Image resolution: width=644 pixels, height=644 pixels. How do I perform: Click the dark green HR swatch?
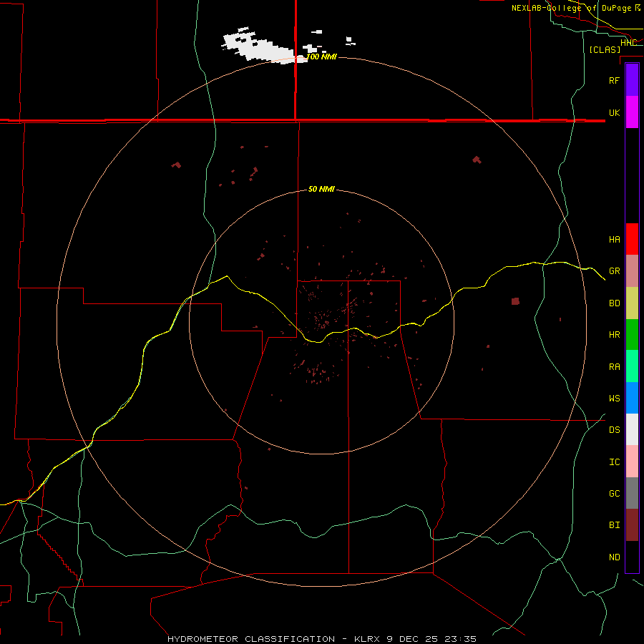[632, 335]
